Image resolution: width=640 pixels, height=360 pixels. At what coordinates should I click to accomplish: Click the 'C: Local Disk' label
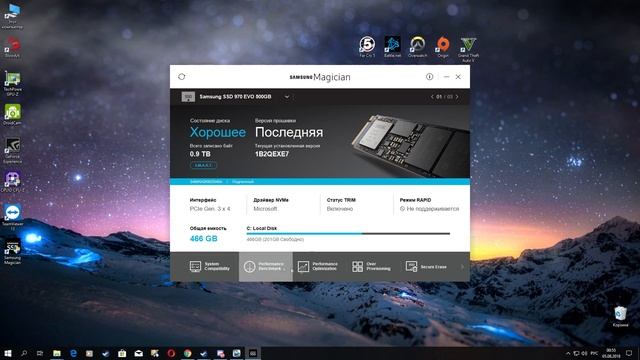[x=262, y=228]
